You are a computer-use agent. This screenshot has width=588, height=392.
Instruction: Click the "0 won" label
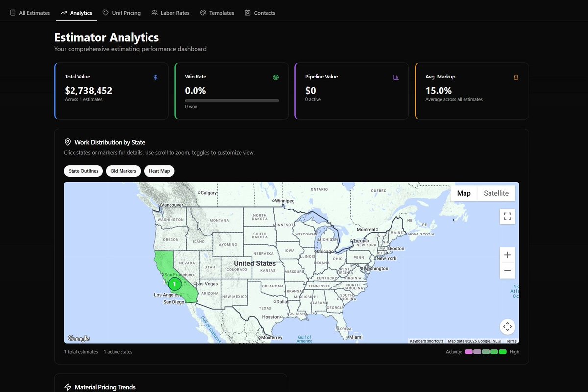tap(191, 106)
